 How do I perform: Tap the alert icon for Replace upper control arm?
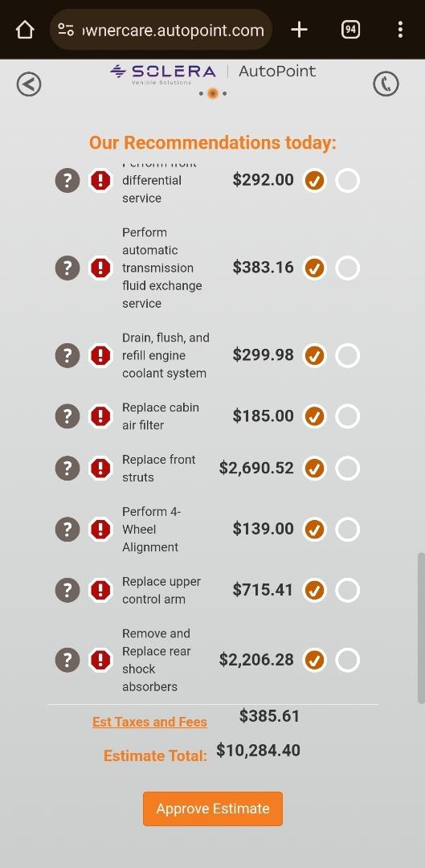pos(100,590)
